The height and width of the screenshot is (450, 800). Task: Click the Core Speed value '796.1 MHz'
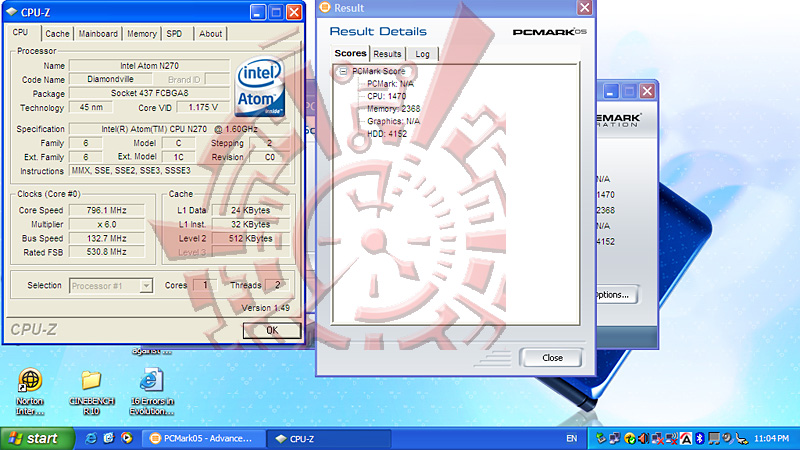point(107,210)
